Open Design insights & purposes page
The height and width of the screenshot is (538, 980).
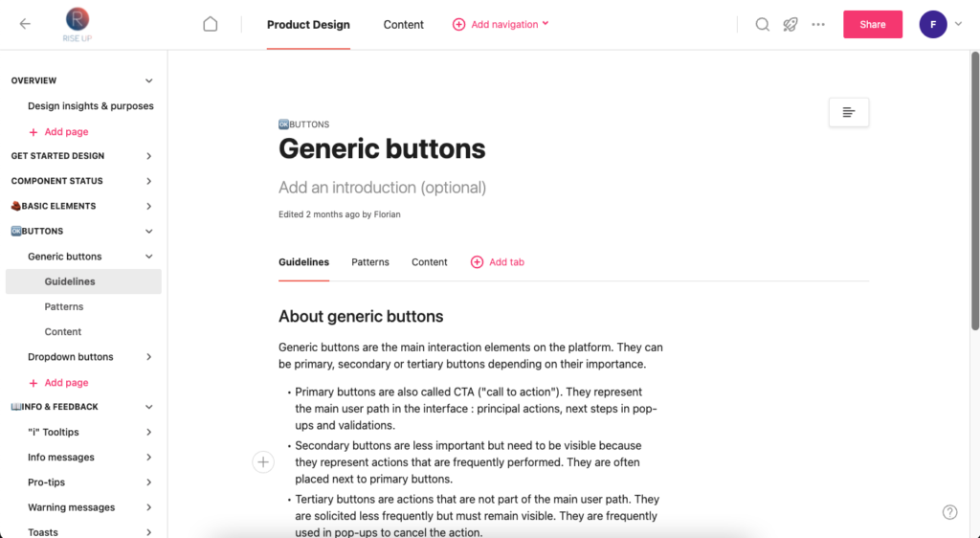[90, 106]
